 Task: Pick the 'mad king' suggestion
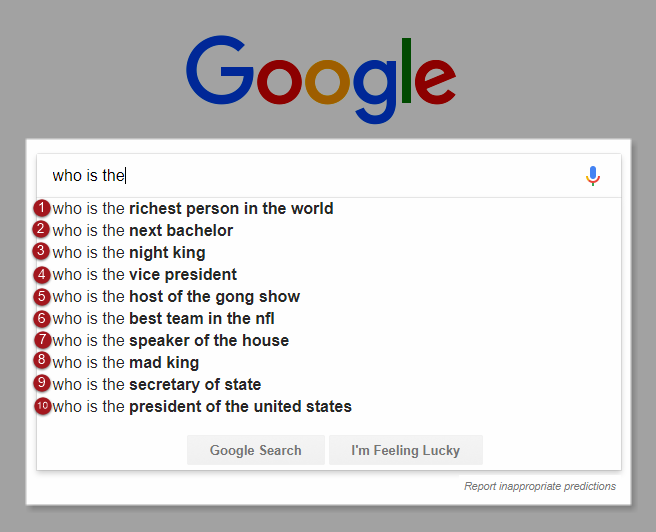(126, 363)
